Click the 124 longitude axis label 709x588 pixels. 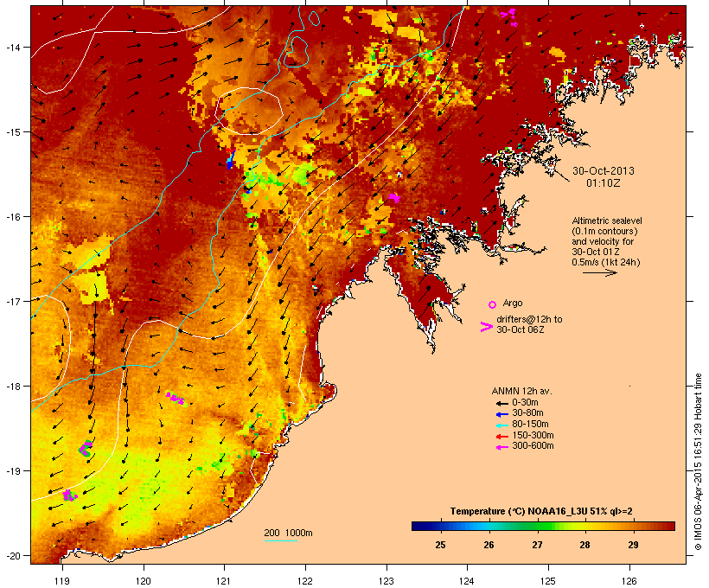[x=467, y=581]
